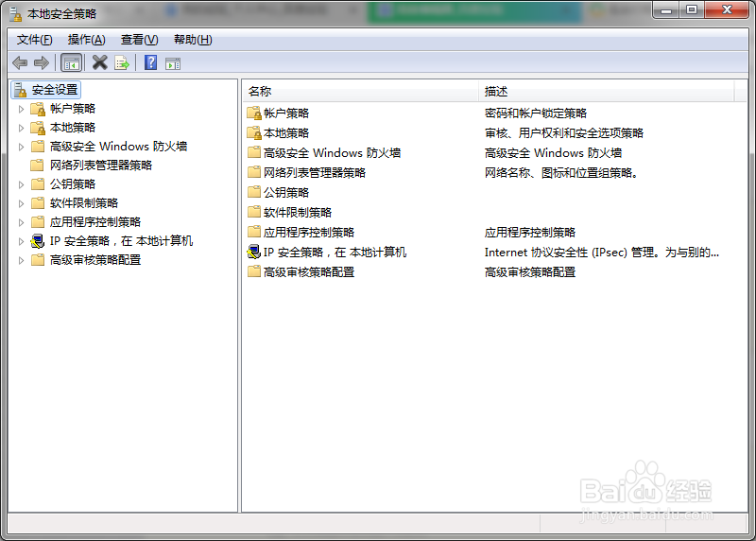The width and height of the screenshot is (756, 541).
Task: Sort by 名称 column header
Action: pos(360,91)
